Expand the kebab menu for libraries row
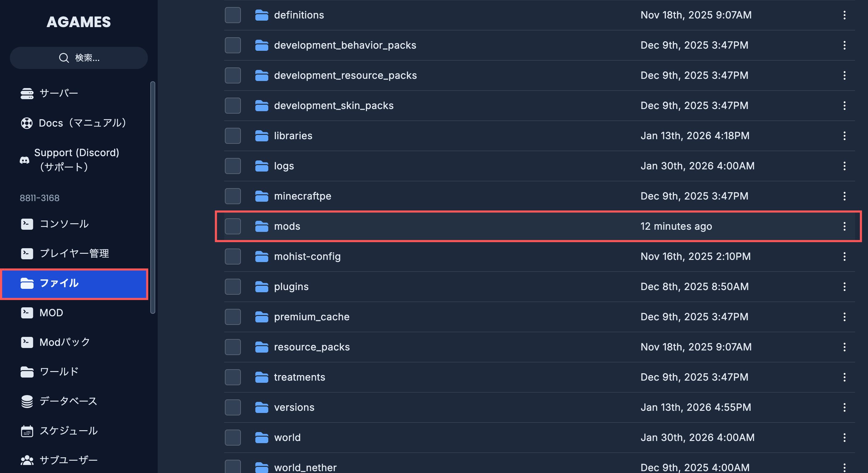868x473 pixels. [844, 136]
